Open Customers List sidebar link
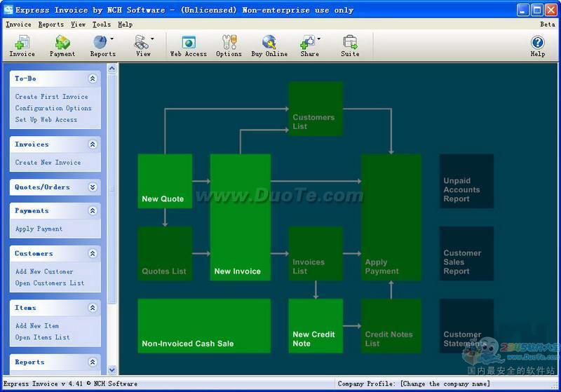The height and width of the screenshot is (392, 561). click(50, 283)
